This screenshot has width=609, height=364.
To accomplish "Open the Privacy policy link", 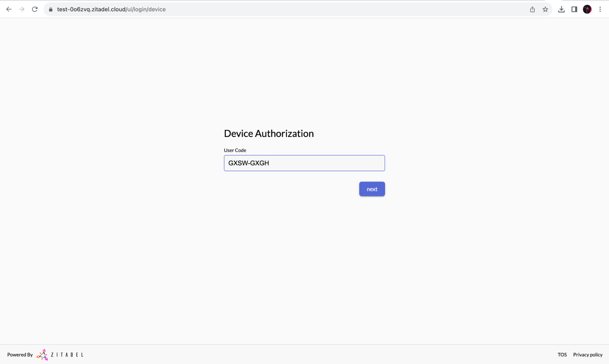I will click(588, 355).
